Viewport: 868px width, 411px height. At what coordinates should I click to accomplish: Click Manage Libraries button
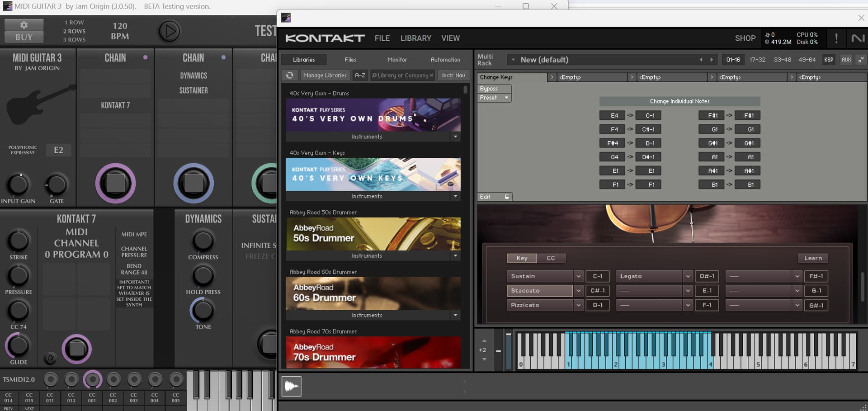click(325, 76)
